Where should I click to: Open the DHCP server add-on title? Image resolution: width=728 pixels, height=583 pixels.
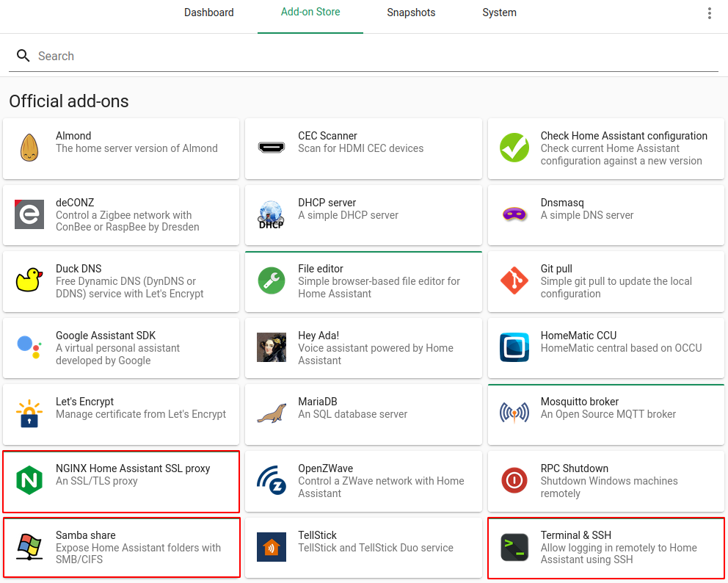[x=327, y=203]
